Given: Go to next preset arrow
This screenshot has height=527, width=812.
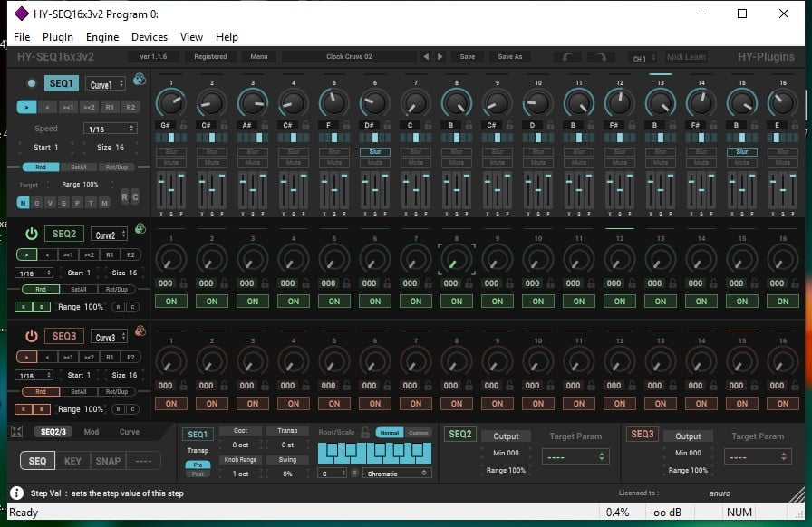Looking at the screenshot, I should pos(440,56).
